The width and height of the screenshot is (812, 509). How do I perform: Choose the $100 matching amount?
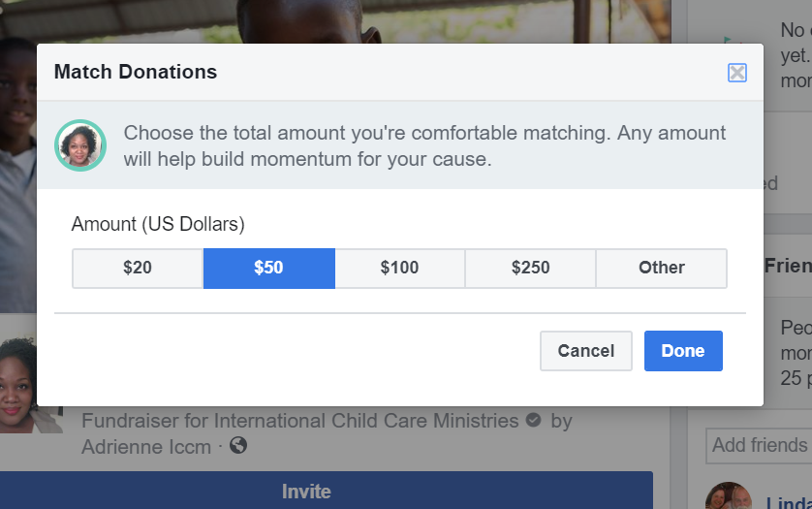click(399, 268)
